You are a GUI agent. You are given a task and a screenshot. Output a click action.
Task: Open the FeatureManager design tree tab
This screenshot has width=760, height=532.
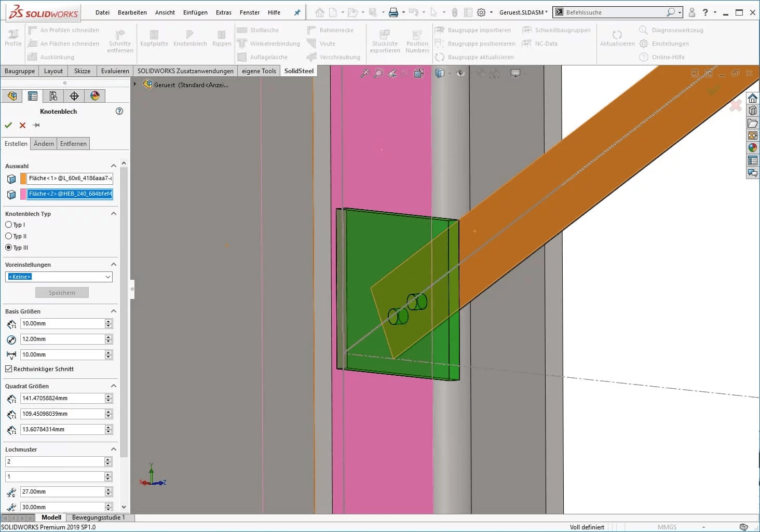coord(12,96)
